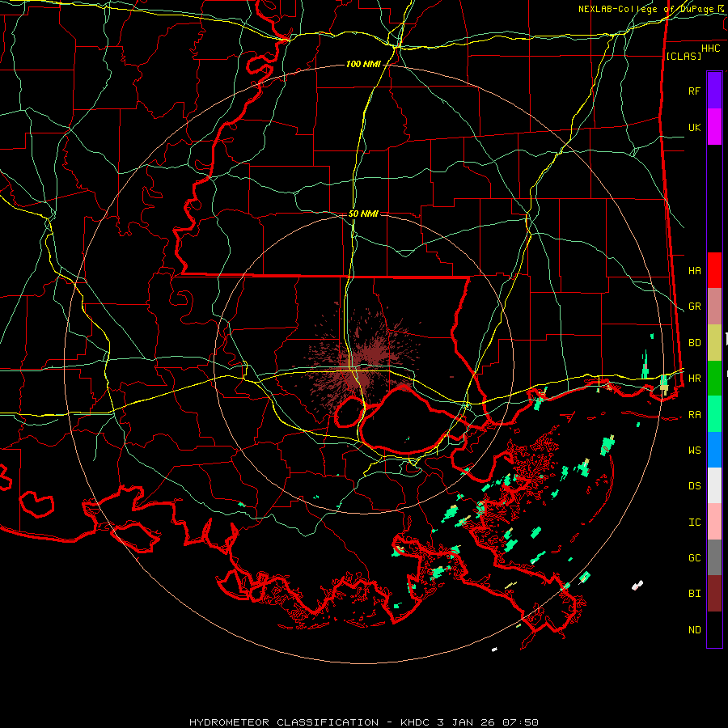The width and height of the screenshot is (728, 728).
Task: Click the GR pink legend swatch
Action: tap(714, 307)
